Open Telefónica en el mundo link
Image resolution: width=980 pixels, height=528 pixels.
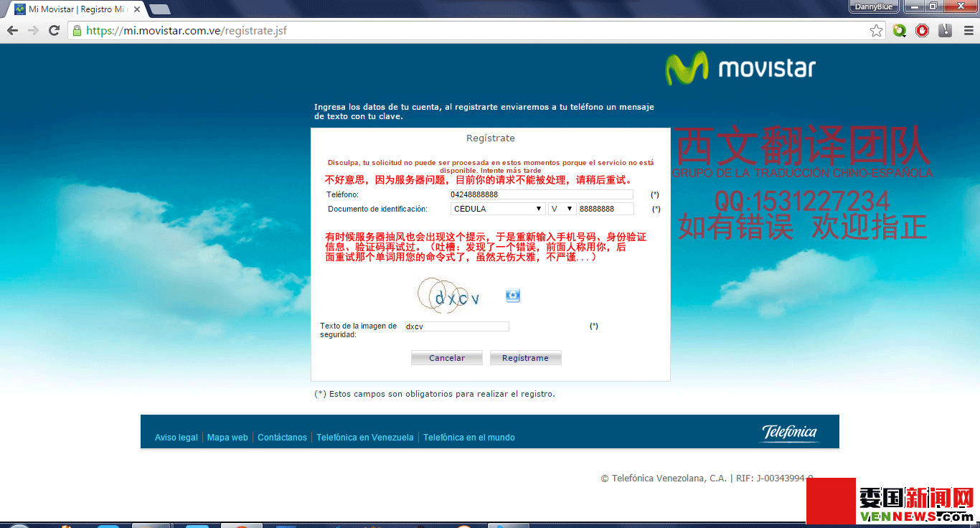[x=469, y=438]
